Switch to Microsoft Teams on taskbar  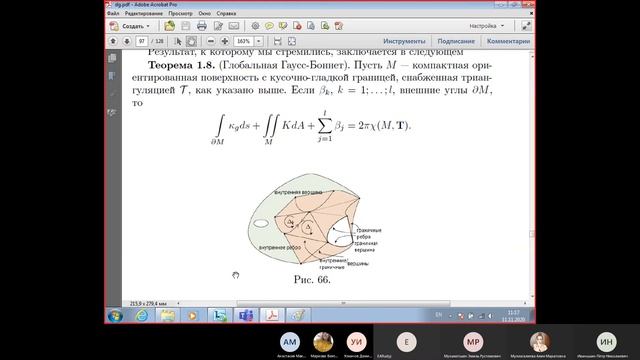click(x=246, y=316)
